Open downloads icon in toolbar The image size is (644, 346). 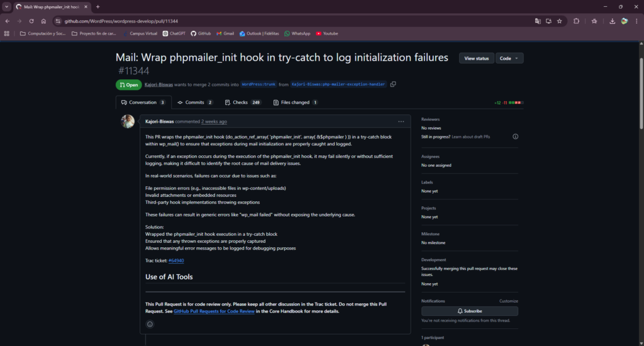[x=612, y=21]
